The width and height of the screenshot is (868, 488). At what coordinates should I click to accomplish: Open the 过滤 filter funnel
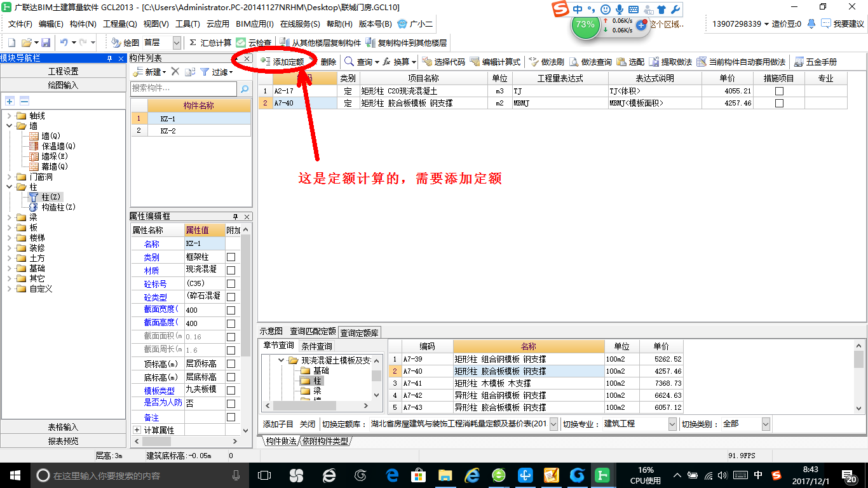point(216,72)
